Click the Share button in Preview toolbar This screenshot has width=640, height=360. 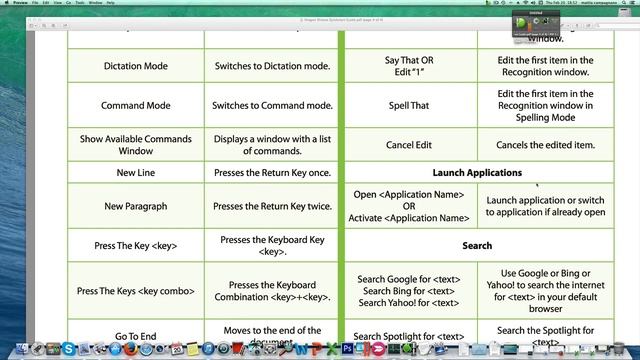65,25
